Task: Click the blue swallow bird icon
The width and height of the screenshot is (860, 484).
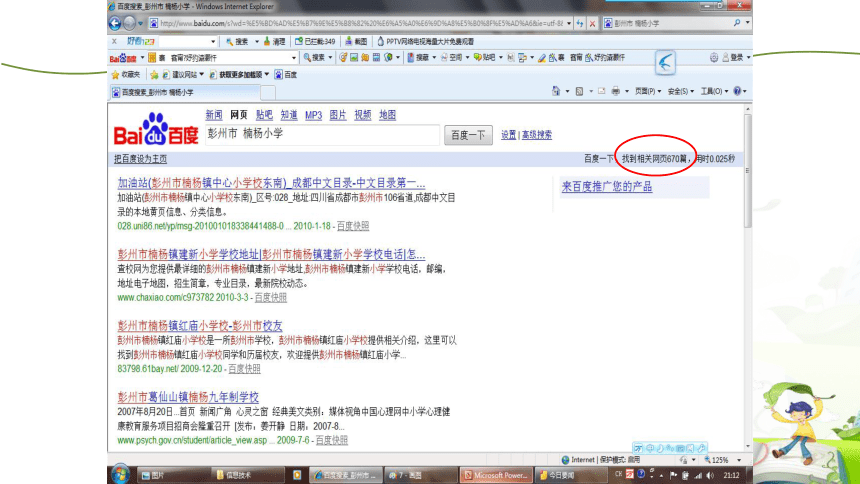Action: click(x=665, y=63)
